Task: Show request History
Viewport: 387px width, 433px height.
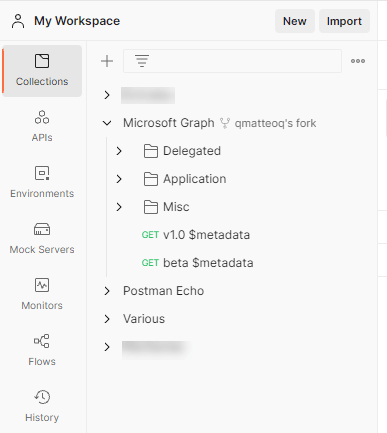Action: [42, 407]
